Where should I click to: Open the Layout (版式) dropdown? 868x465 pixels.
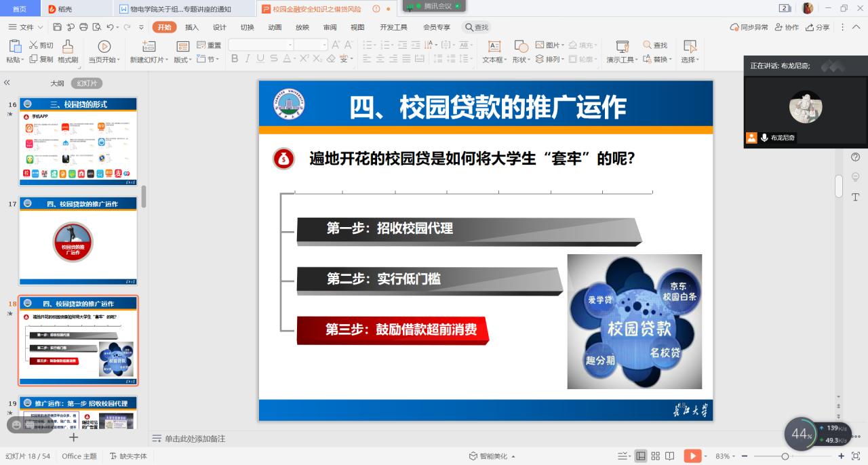click(182, 60)
